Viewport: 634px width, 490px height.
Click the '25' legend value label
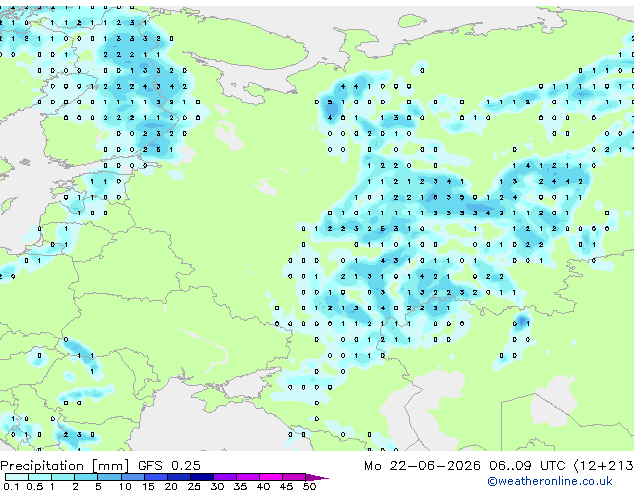coord(194,486)
